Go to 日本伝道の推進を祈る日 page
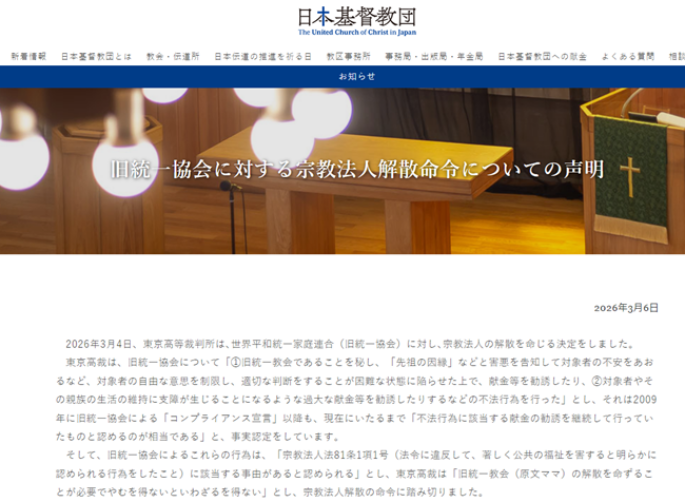The height and width of the screenshot is (502, 685). (x=263, y=56)
